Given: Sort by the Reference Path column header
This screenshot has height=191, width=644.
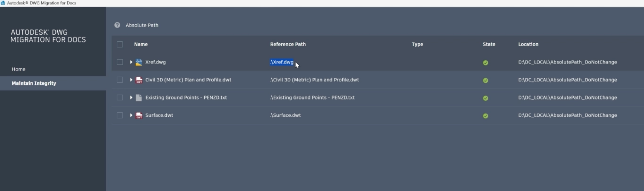Looking at the screenshot, I should click(288, 44).
